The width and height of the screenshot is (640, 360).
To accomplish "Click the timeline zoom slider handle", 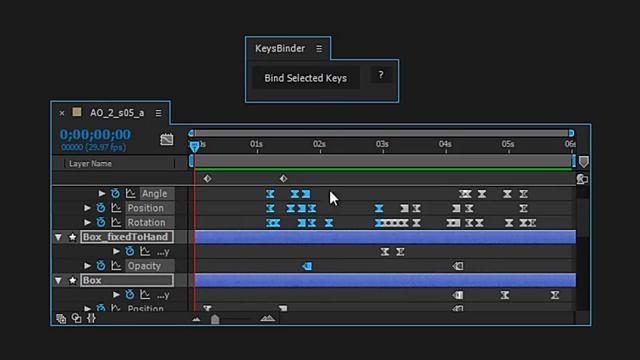I will [215, 320].
